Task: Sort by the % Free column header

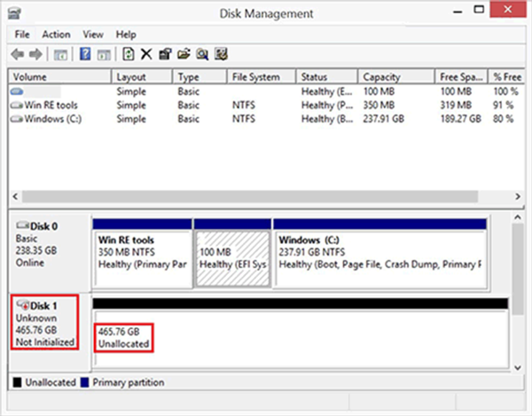Action: [x=507, y=76]
